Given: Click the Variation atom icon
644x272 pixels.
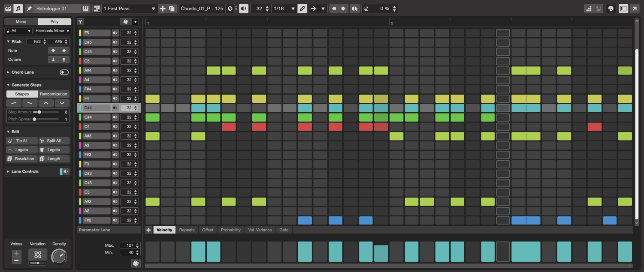Looking at the screenshot, I should coord(38,254).
